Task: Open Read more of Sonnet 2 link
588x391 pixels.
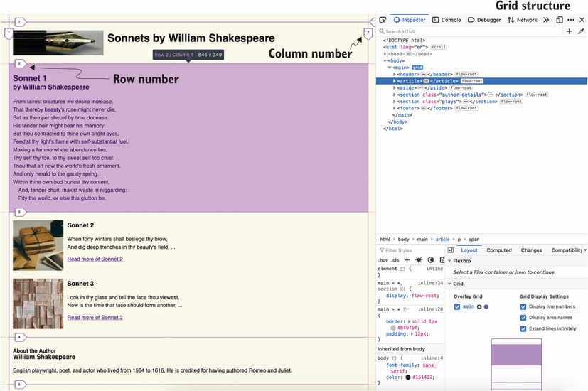Action: point(95,259)
